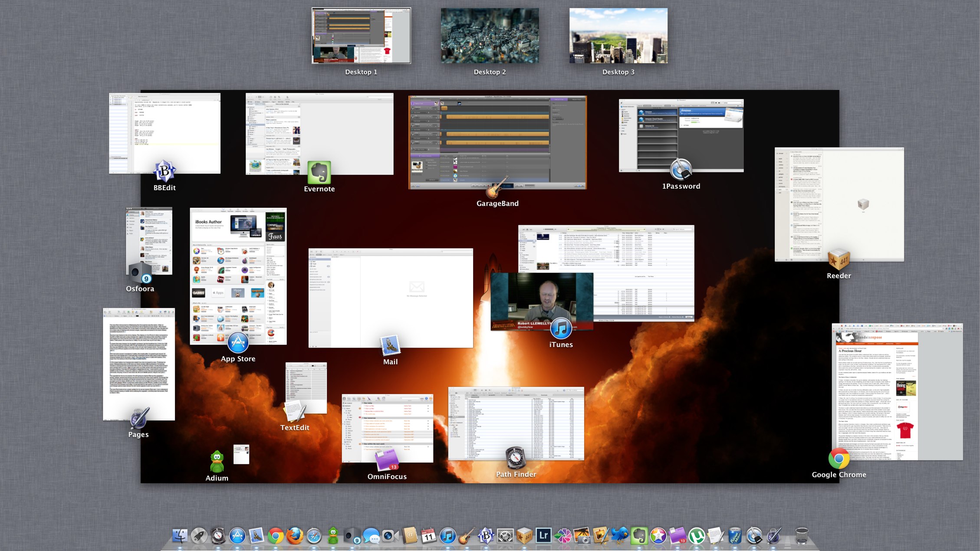Image resolution: width=980 pixels, height=551 pixels.
Task: Switch to the Desktop 3 space
Action: tap(618, 36)
